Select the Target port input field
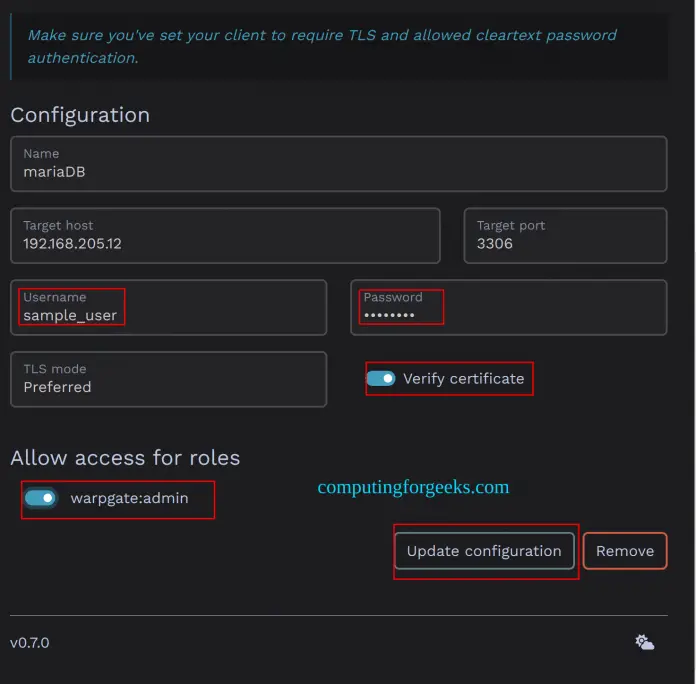Viewport: 696px width, 684px height. click(x=564, y=236)
